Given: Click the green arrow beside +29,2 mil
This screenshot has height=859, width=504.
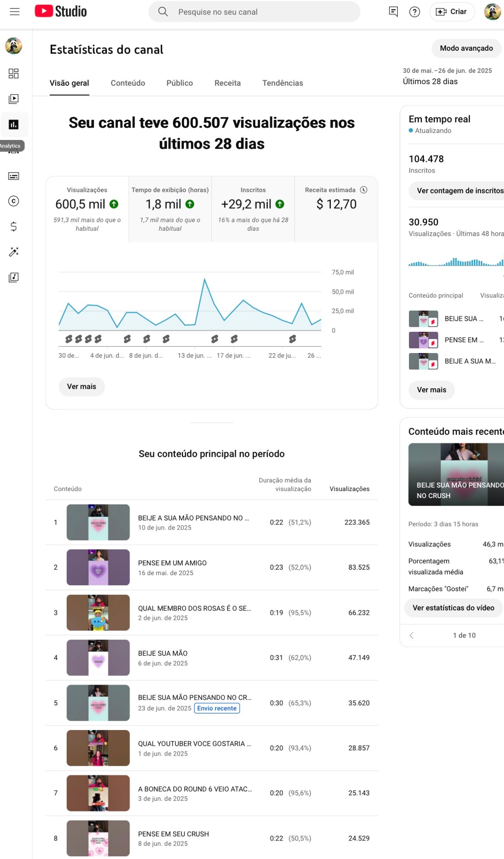Looking at the screenshot, I should tap(280, 204).
